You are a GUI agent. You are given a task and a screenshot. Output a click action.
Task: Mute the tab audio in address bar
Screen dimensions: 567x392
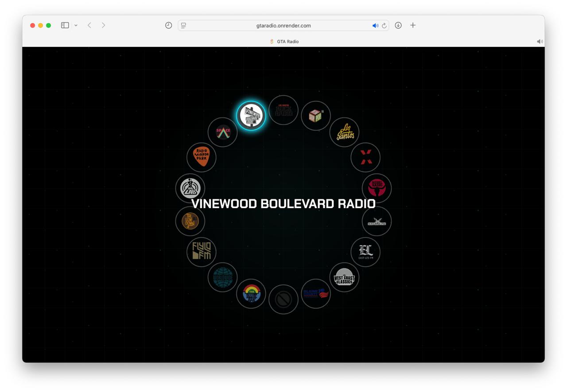coord(375,26)
